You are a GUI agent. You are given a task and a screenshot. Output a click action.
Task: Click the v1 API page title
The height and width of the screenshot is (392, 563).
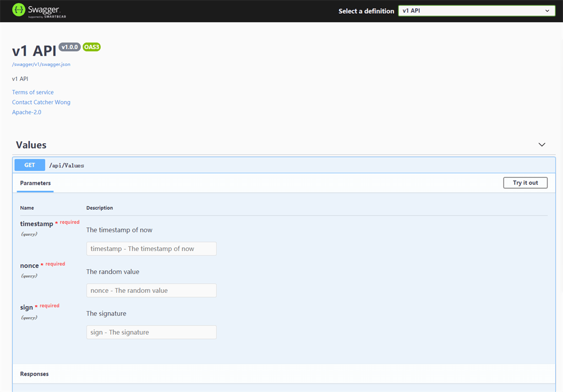click(x=34, y=51)
